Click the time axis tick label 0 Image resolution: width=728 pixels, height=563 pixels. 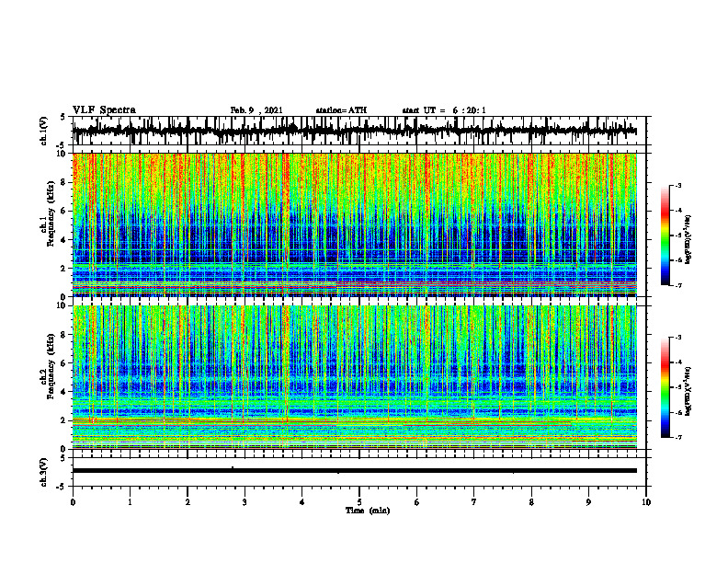(73, 502)
